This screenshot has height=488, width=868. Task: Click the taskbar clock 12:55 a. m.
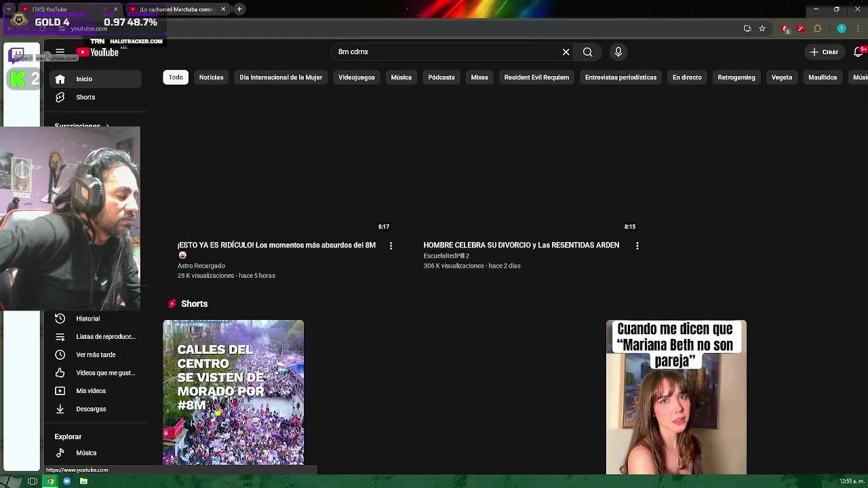(852, 481)
